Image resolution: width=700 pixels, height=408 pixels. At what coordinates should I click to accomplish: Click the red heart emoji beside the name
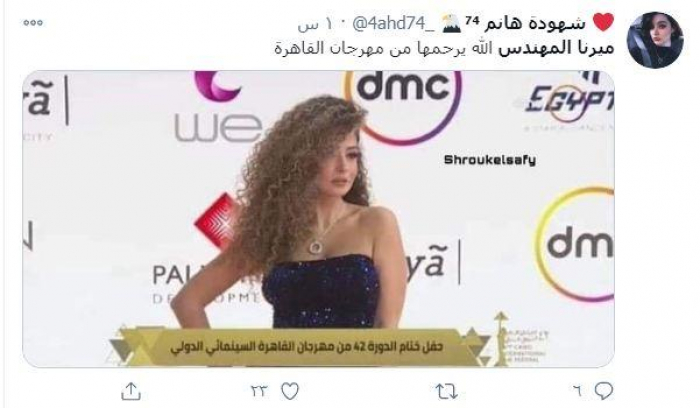tap(603, 22)
